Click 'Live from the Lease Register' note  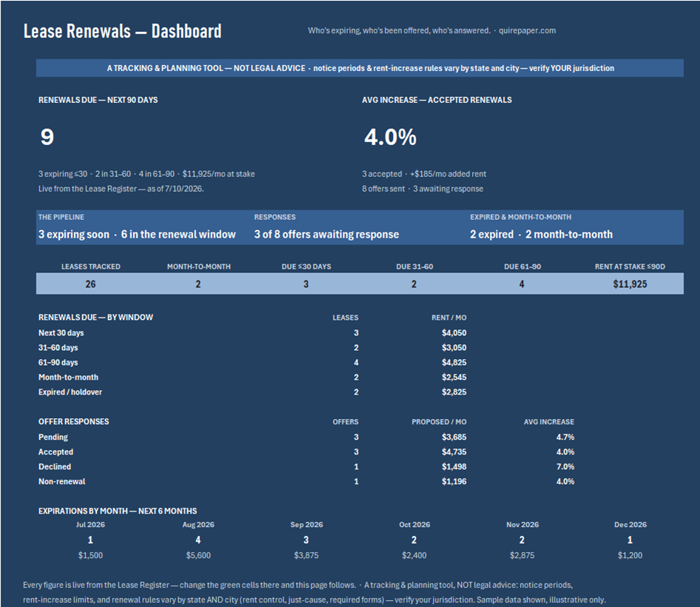(x=121, y=189)
